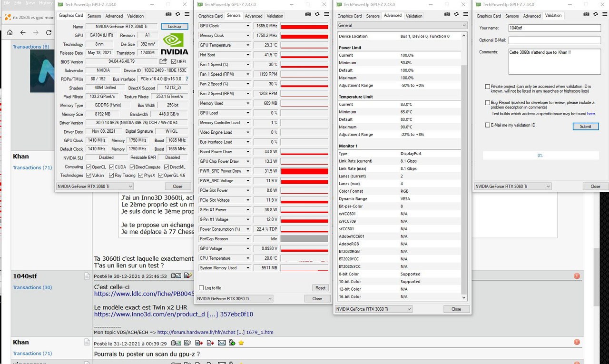Click PWR_SRC Power Draw sensor graph

304,171
